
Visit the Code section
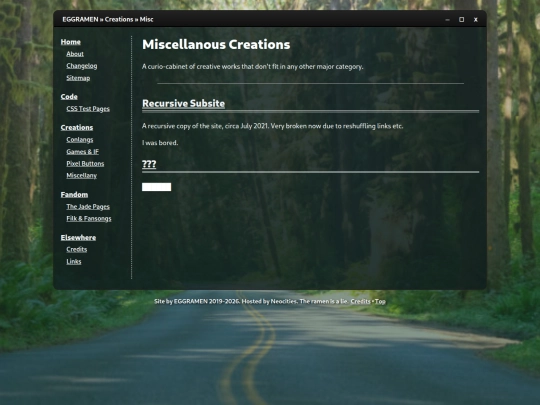tap(69, 97)
